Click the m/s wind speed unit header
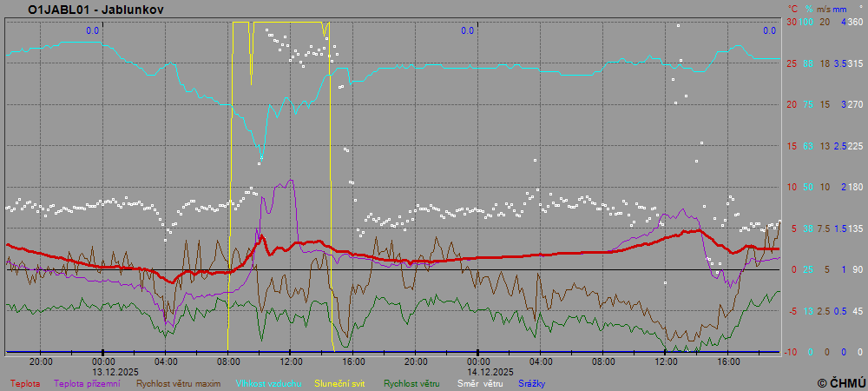868x391 pixels. (x=824, y=9)
